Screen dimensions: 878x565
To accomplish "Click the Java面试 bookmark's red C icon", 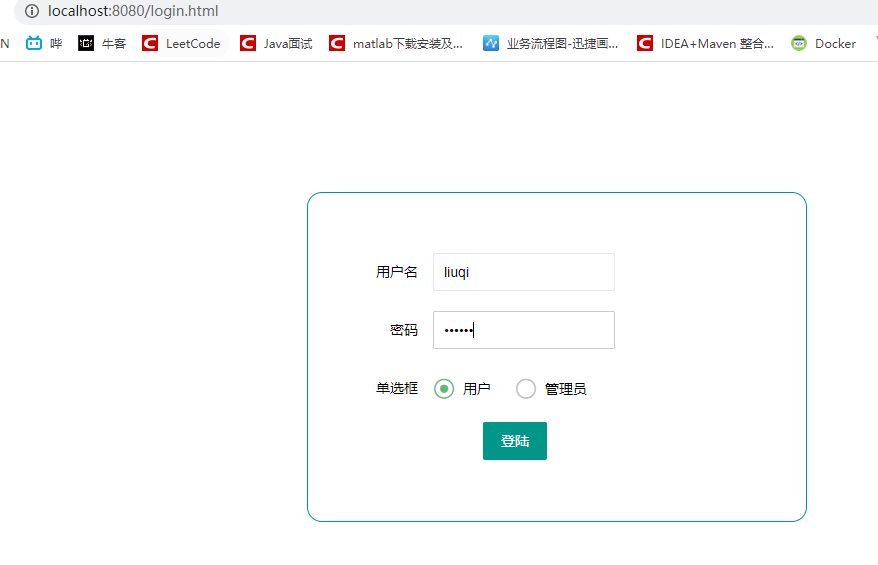I will coord(248,43).
